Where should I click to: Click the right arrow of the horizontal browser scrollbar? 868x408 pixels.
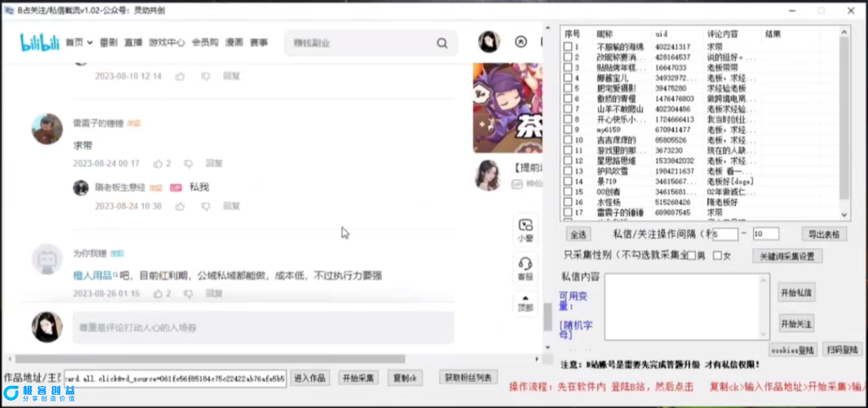coord(537,359)
